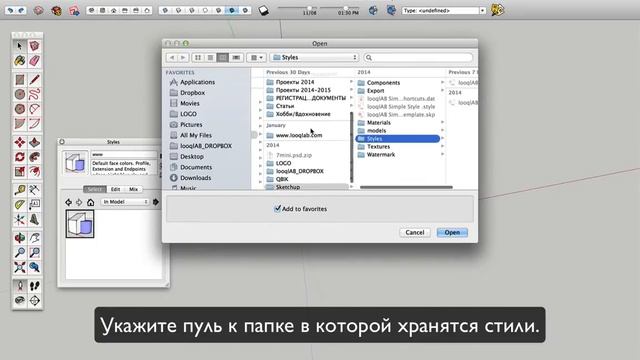This screenshot has width=640, height=360.
Task: Go back in Open dialog navigation
Action: (172, 58)
